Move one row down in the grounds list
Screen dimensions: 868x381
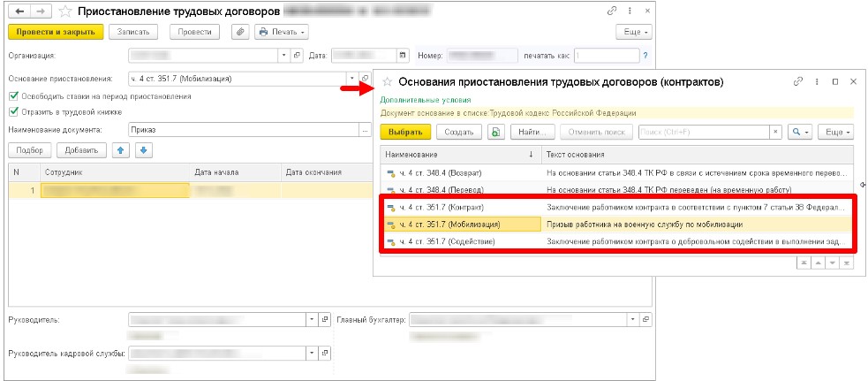[832, 263]
